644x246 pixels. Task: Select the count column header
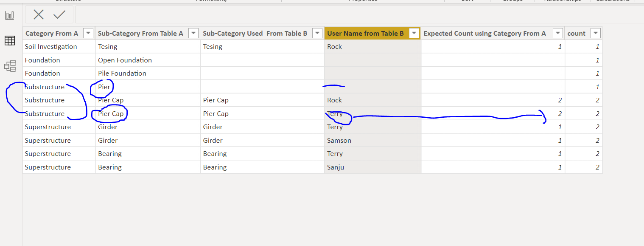(x=583, y=33)
